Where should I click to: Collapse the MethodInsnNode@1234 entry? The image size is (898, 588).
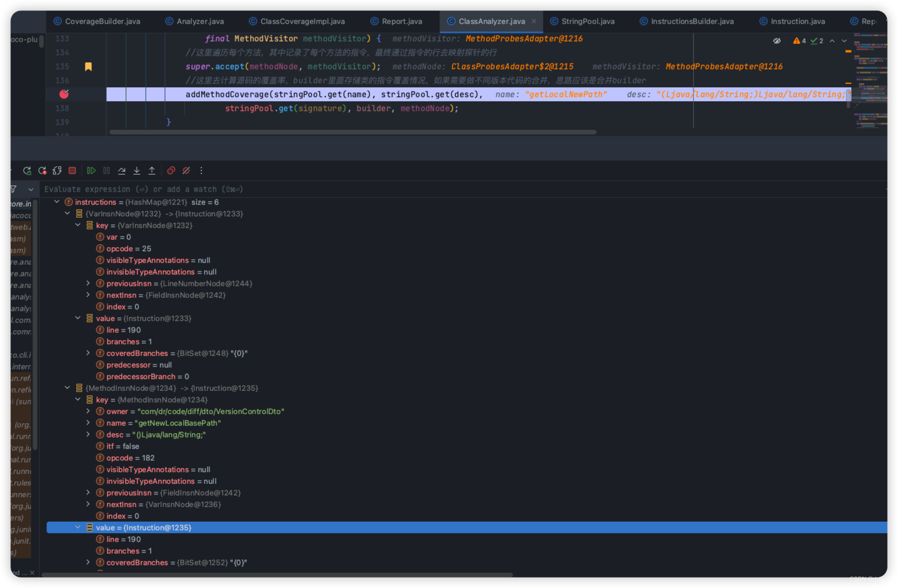click(67, 388)
